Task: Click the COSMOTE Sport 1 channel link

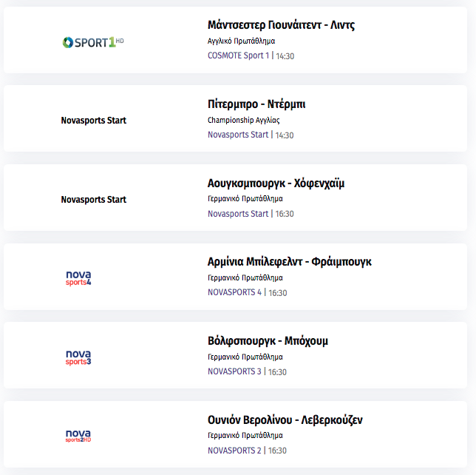Action: pyautogui.click(x=238, y=55)
